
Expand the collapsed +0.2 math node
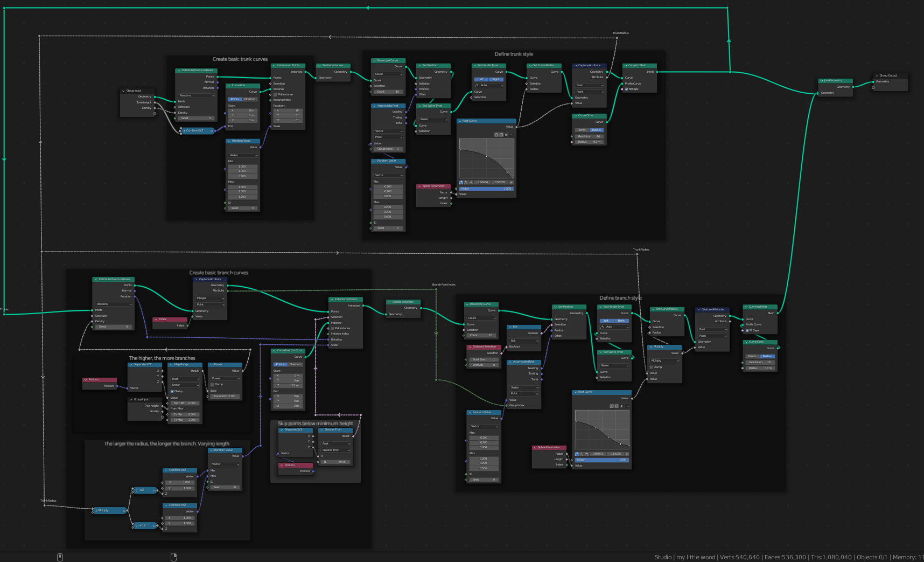[137, 525]
